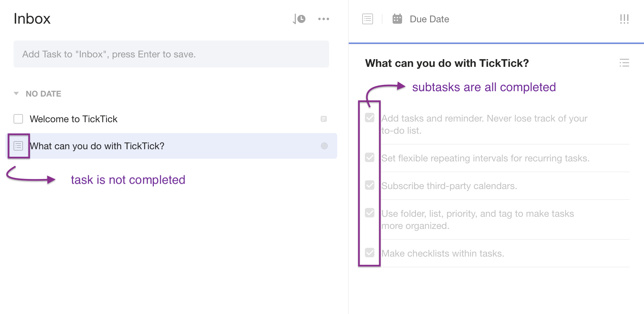Select the Welcome to TickTick task

point(74,119)
